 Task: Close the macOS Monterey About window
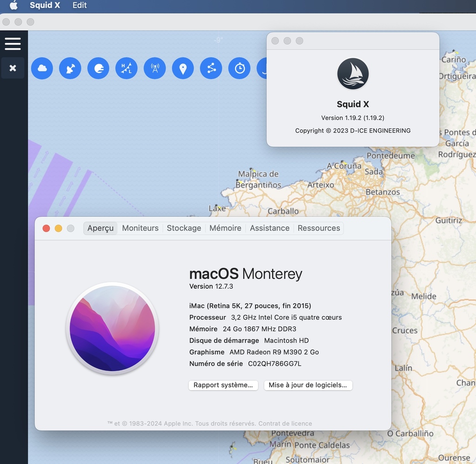click(x=46, y=228)
